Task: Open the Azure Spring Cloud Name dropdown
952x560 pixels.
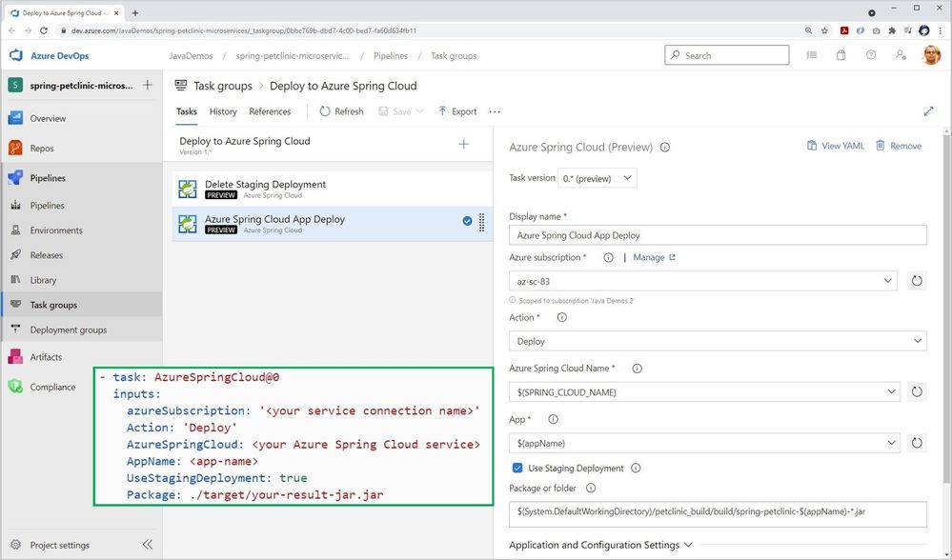Action: coord(704,392)
